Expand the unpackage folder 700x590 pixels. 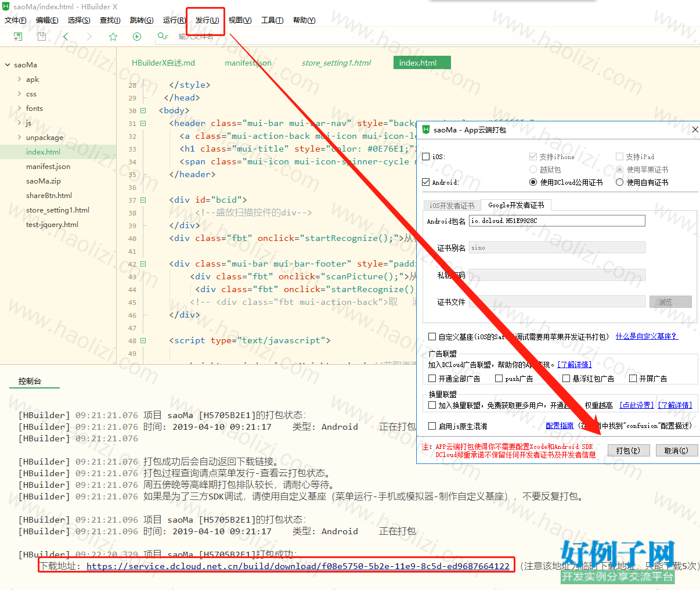[19, 137]
